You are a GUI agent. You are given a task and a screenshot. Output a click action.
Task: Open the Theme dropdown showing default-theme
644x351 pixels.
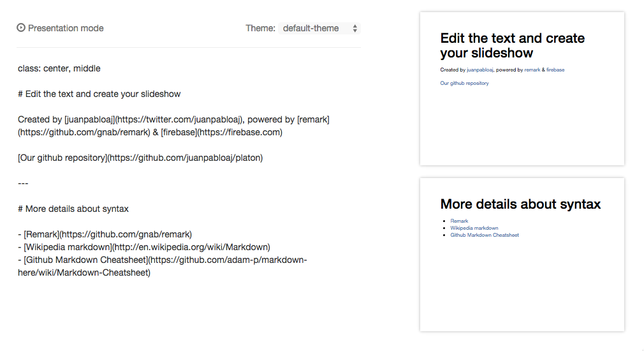point(319,28)
